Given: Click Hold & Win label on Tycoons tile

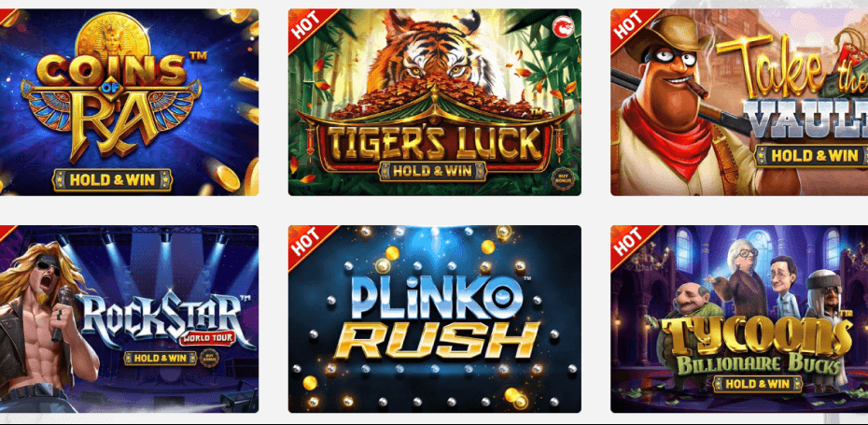Looking at the screenshot, I should (758, 384).
